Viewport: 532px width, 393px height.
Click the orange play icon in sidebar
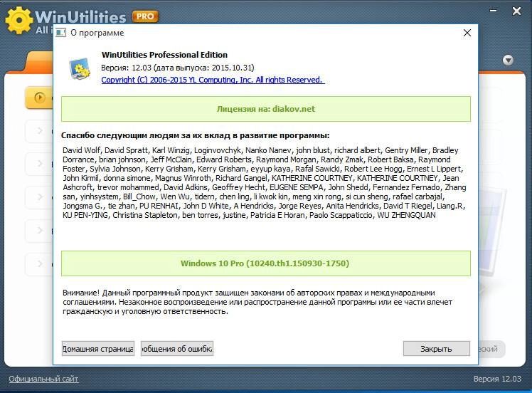(40, 98)
